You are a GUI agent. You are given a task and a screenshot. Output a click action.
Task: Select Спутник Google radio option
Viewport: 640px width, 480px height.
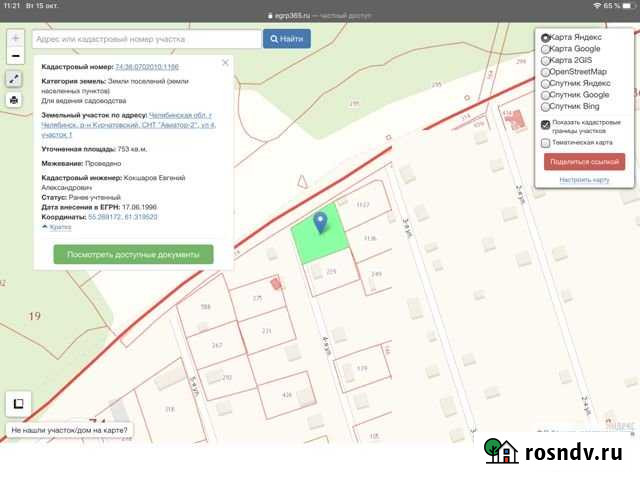545,95
